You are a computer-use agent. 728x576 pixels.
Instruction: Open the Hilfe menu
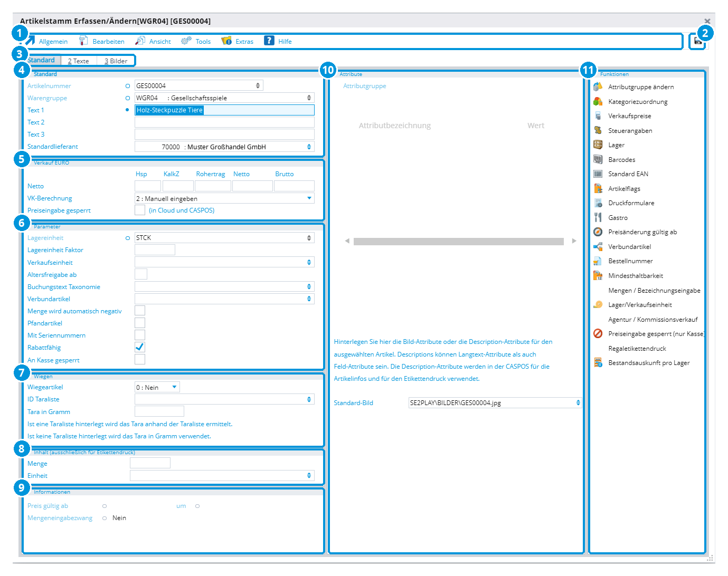pyautogui.click(x=278, y=41)
